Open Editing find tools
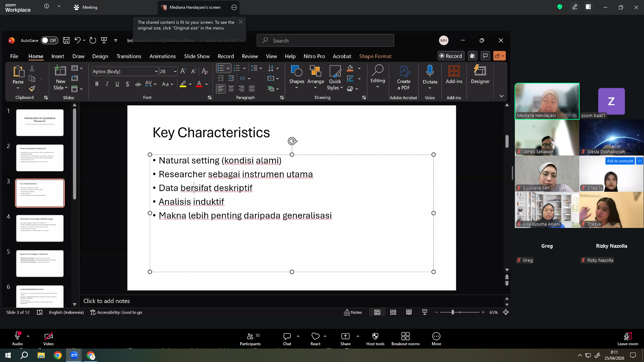The image size is (644, 362). pyautogui.click(x=378, y=76)
